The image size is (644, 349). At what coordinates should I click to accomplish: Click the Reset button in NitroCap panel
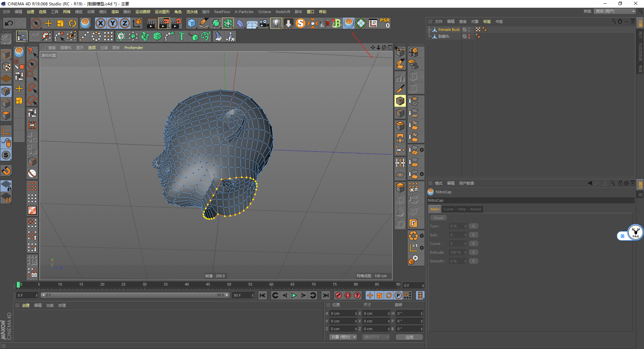[x=438, y=218]
